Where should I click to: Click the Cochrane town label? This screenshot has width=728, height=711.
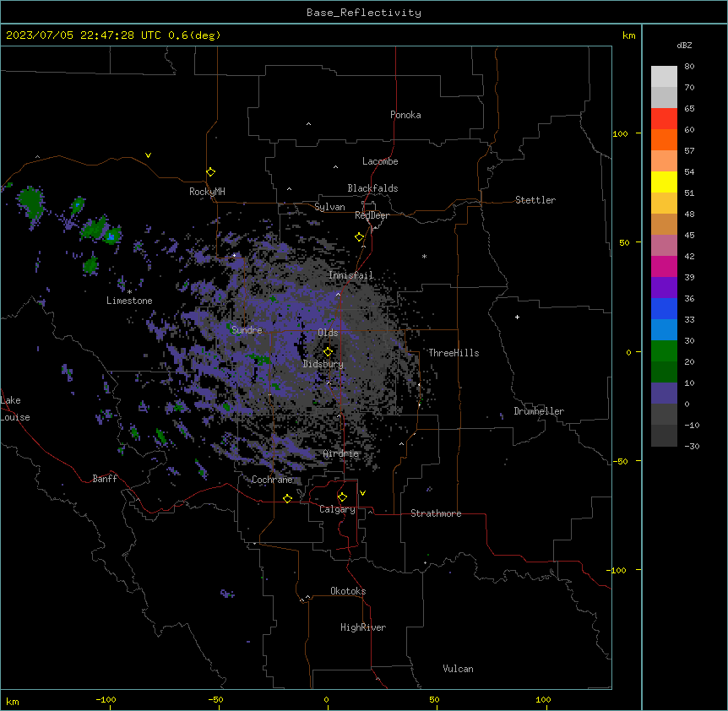click(x=272, y=480)
